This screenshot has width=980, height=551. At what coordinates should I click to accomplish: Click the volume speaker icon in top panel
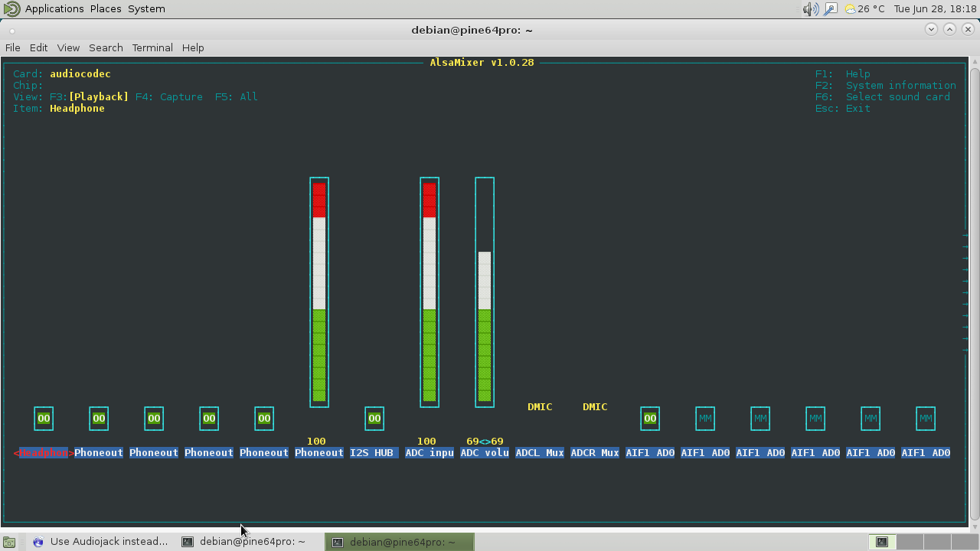811,9
